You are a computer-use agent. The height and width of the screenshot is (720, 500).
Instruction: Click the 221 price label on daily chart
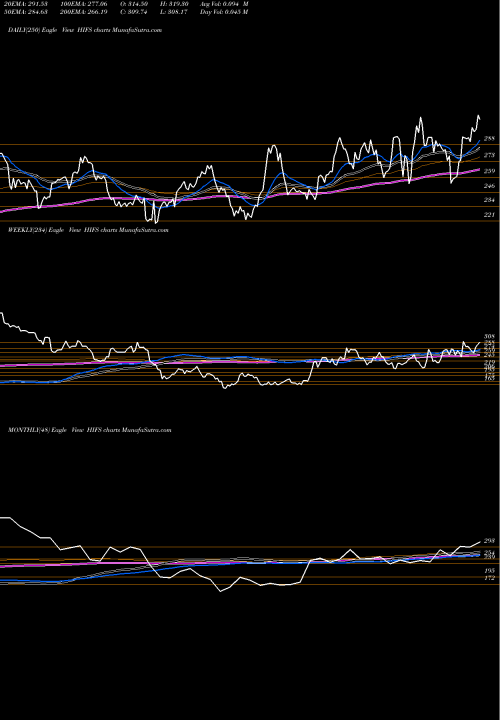tap(489, 214)
